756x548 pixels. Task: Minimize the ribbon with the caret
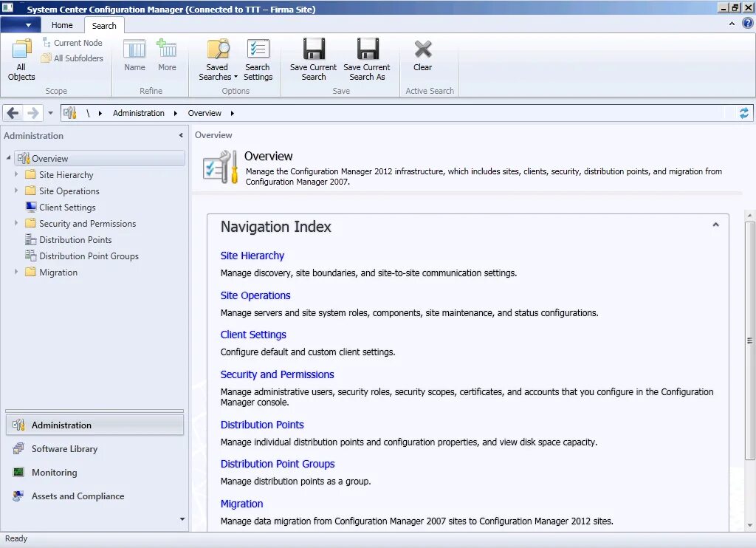click(x=732, y=24)
